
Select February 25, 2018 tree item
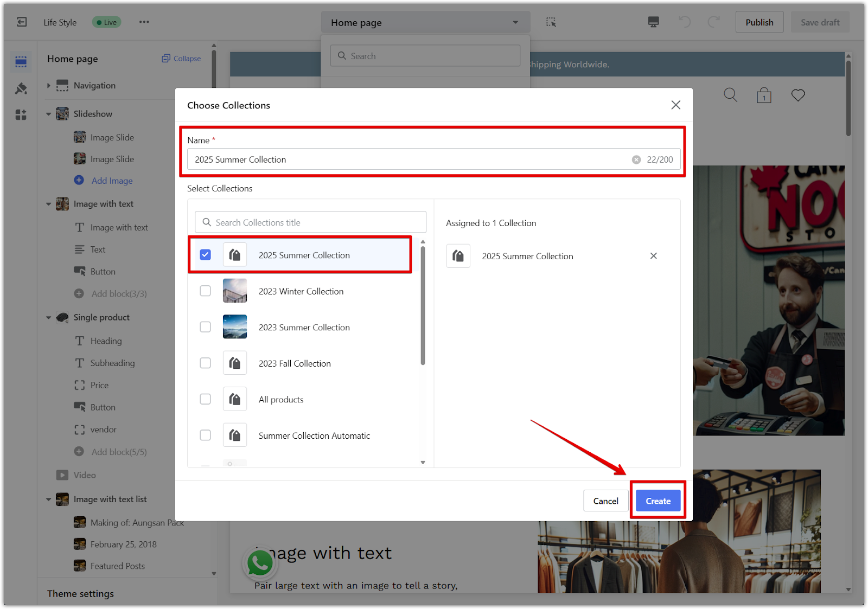coord(123,544)
